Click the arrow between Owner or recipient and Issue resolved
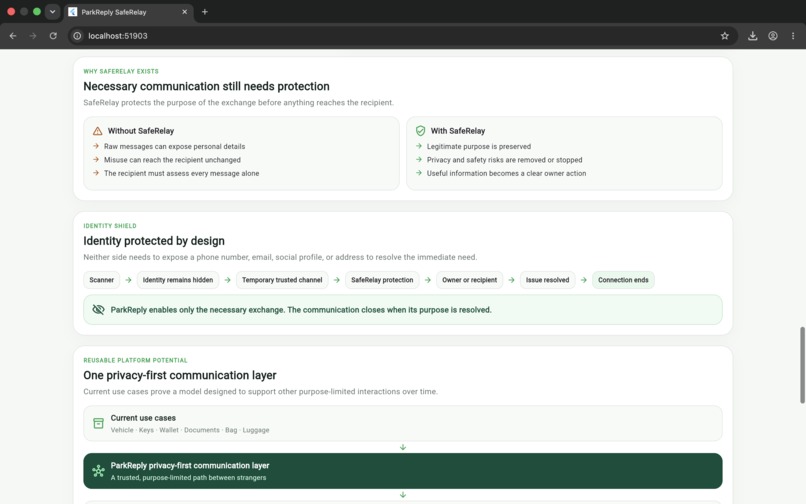The height and width of the screenshot is (504, 806). (511, 280)
